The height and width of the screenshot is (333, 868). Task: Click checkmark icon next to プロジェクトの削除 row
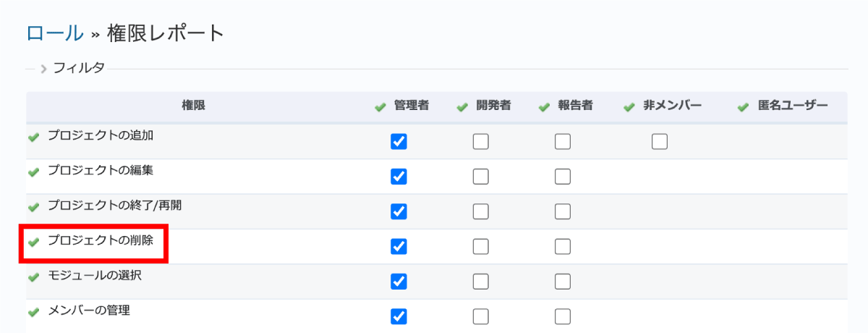[x=33, y=242]
